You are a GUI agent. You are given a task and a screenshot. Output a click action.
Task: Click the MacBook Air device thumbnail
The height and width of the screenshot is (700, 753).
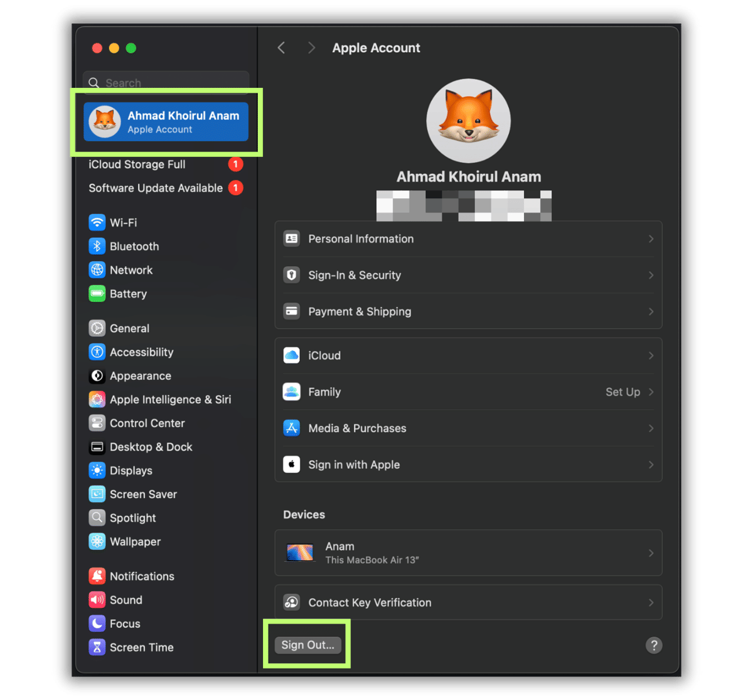[x=300, y=553]
